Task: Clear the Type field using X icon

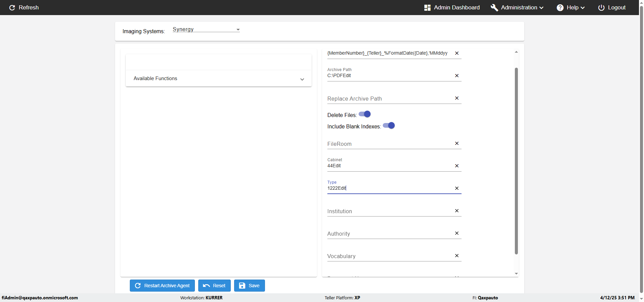Action: tap(457, 188)
